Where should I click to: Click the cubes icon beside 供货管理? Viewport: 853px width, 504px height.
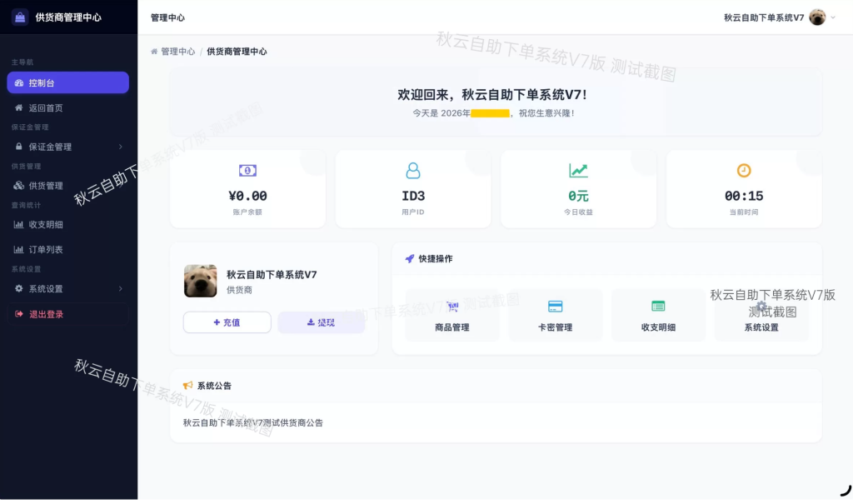coord(18,186)
